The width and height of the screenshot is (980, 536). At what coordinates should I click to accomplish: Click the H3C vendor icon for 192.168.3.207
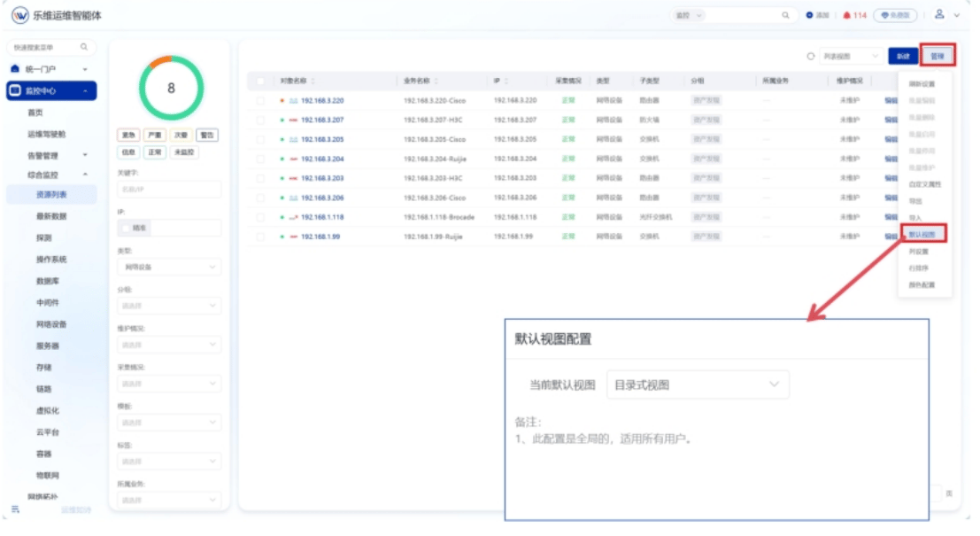293,120
